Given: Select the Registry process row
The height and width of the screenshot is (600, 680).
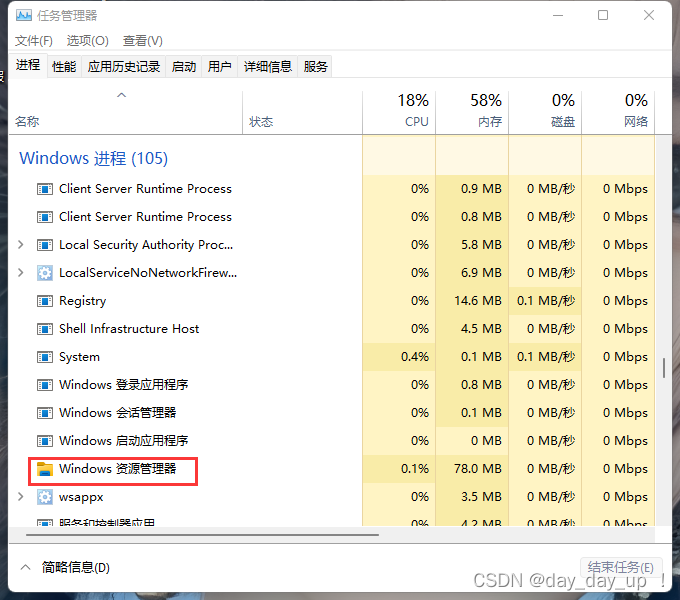Looking at the screenshot, I should tap(332, 301).
